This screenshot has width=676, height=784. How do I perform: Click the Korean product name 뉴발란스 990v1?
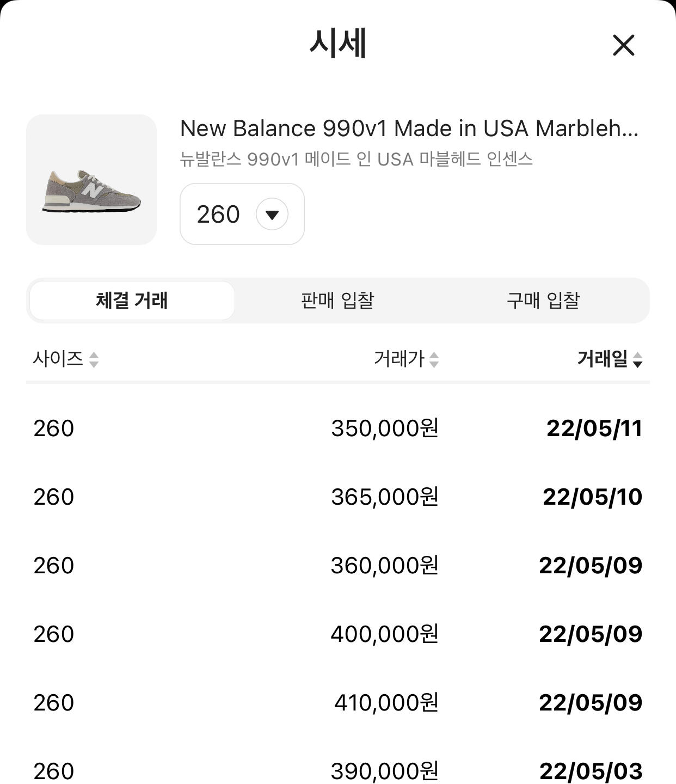click(356, 159)
